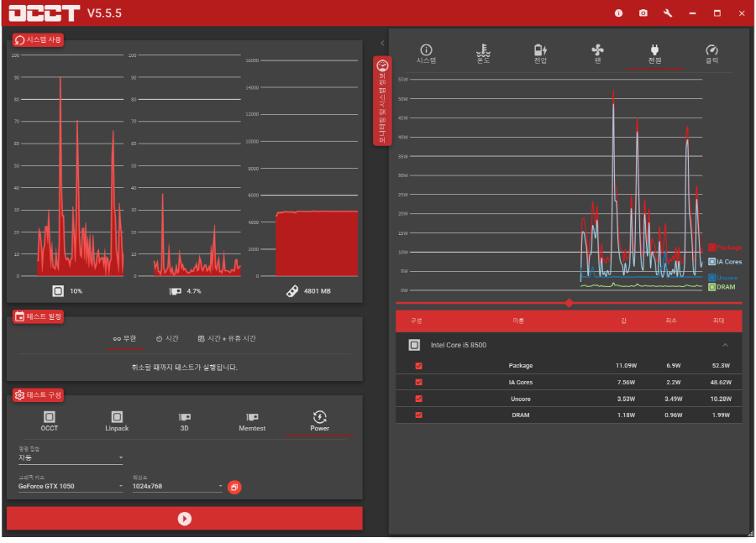Start the test with the play button
This screenshot has height=543, width=756.
pyautogui.click(x=185, y=519)
